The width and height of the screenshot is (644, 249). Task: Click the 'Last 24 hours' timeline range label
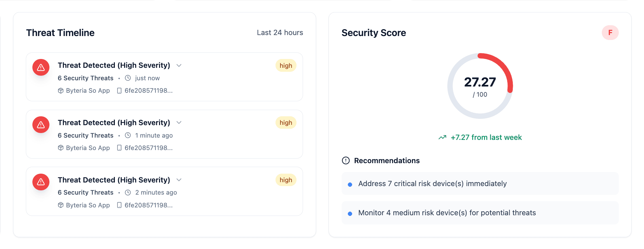(x=280, y=32)
